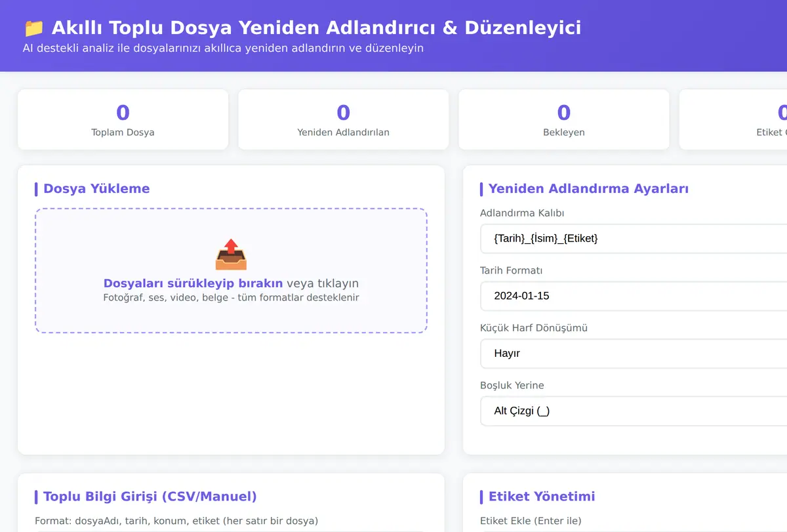Open the Küçük Harf Dönüşümü dropdown showing Hayır

[634, 353]
